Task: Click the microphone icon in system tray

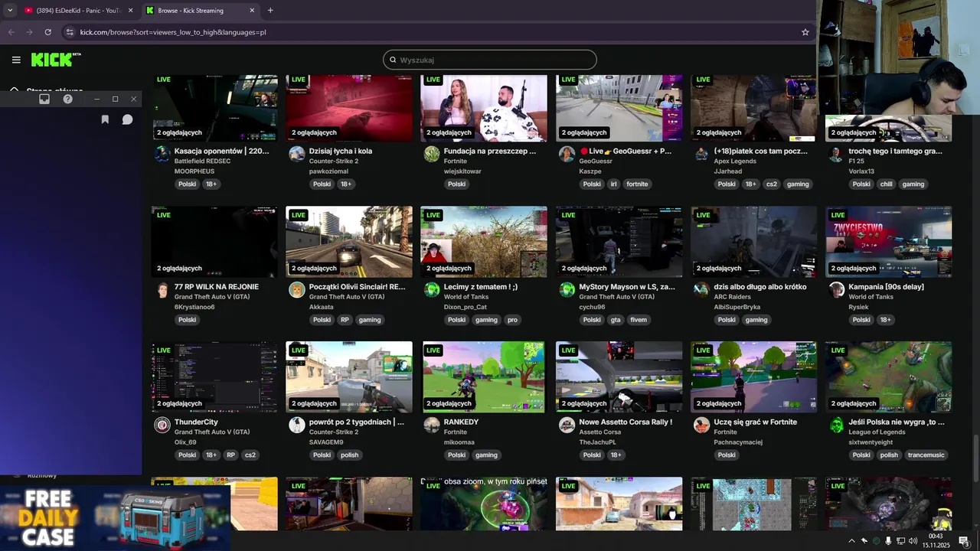Action: 888,541
